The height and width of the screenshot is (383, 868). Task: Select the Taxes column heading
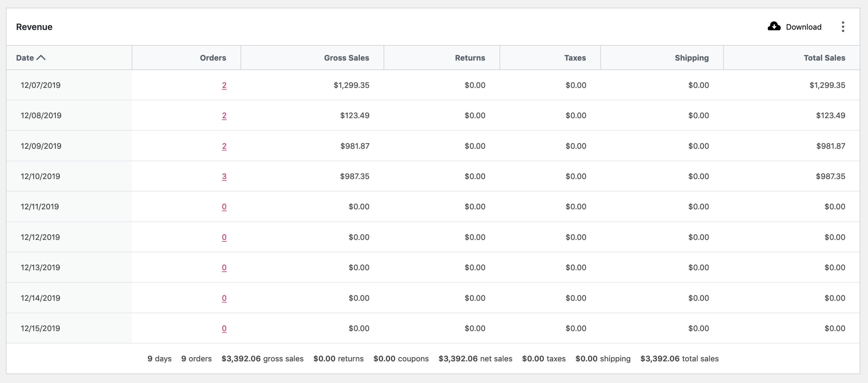(575, 57)
